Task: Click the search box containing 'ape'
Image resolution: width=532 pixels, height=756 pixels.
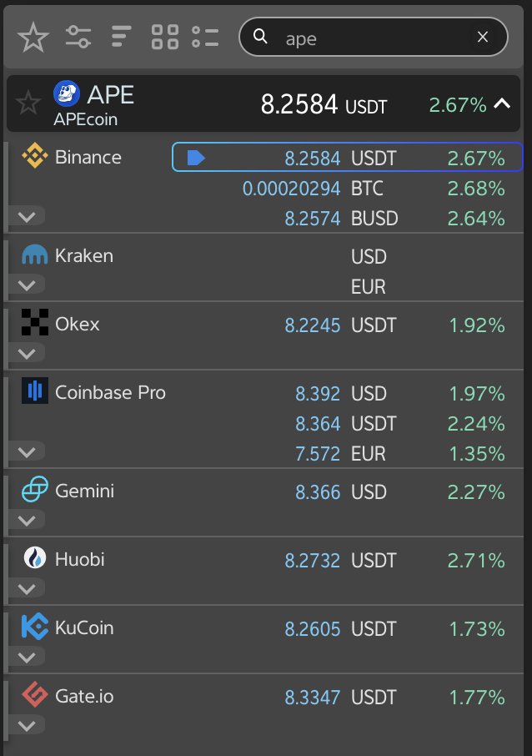Action: click(x=374, y=37)
